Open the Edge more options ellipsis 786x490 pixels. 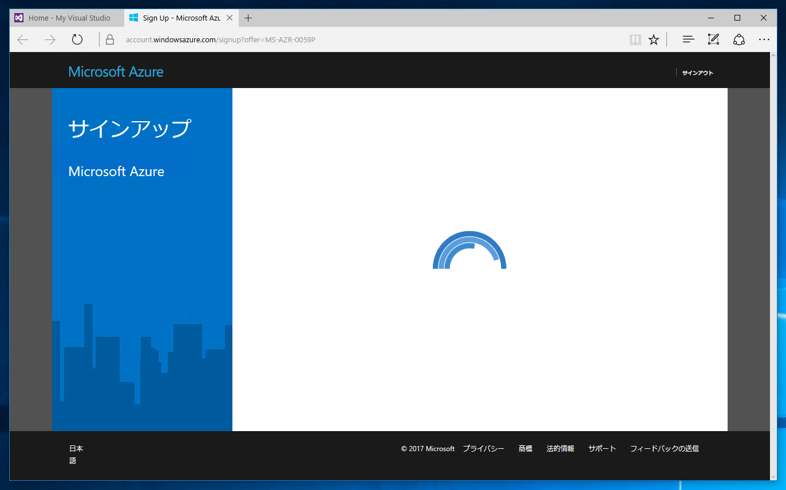[764, 40]
